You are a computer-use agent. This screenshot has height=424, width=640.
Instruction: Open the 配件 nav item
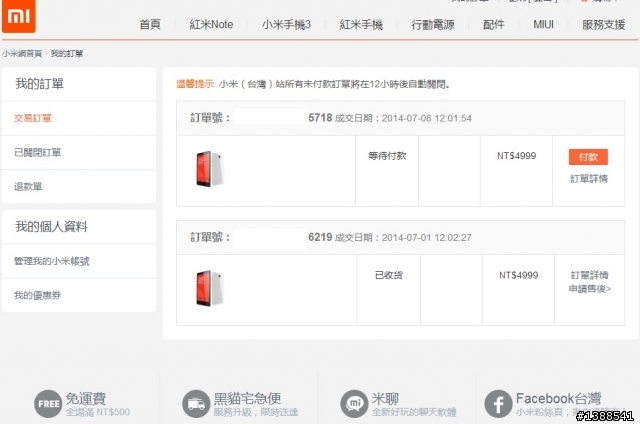click(493, 24)
